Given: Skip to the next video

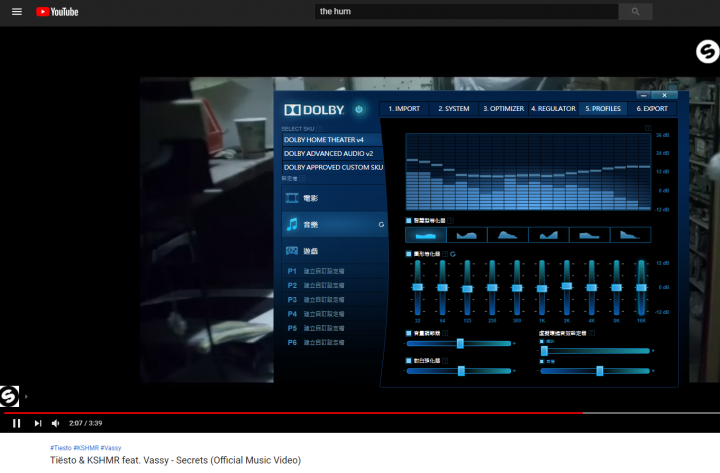Looking at the screenshot, I should click(x=38, y=423).
